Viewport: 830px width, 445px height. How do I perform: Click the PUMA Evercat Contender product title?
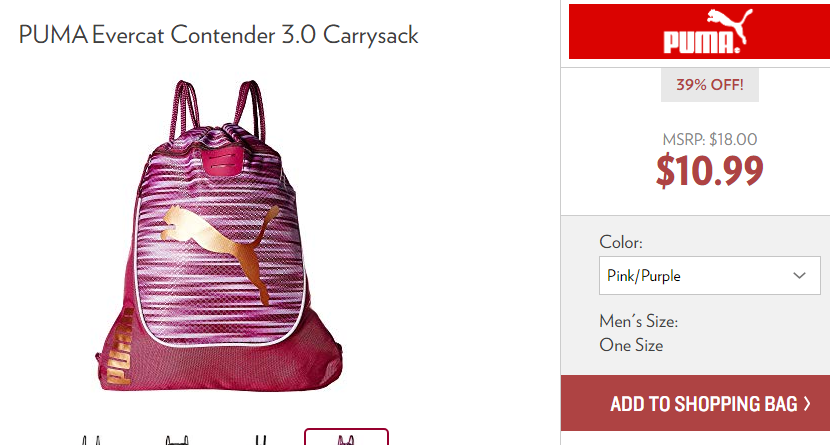pyautogui.click(x=219, y=35)
